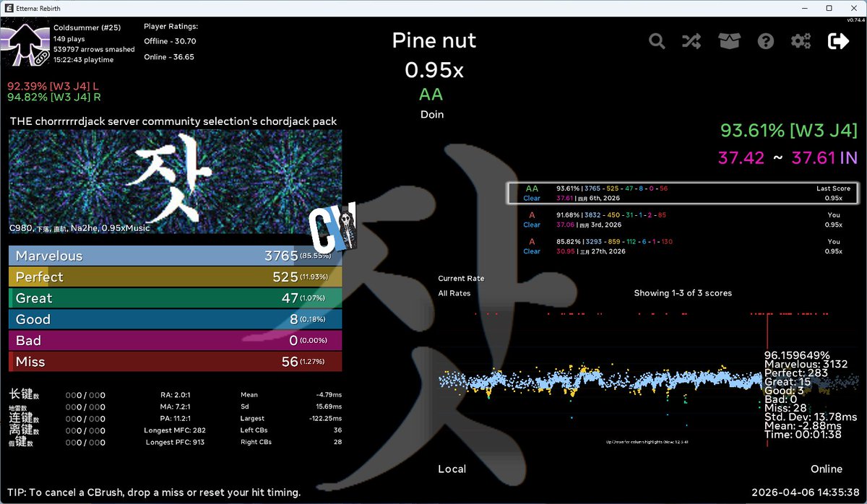The height and width of the screenshot is (504, 867).
Task: Click the RA: 2.0:1 ratio
Action: [175, 395]
